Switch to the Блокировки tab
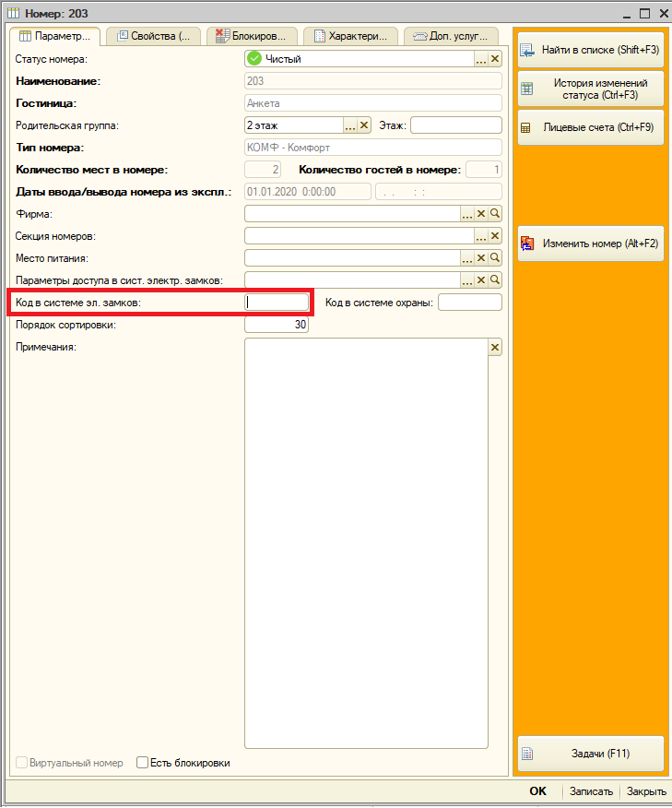Screen dimensions: 672x808 (x=252, y=36)
